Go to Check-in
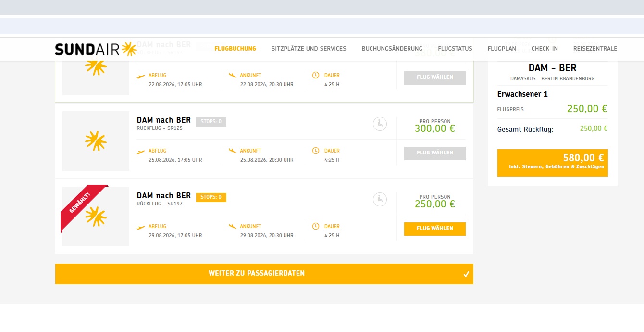Screen dimensions: 644x332 (545, 49)
